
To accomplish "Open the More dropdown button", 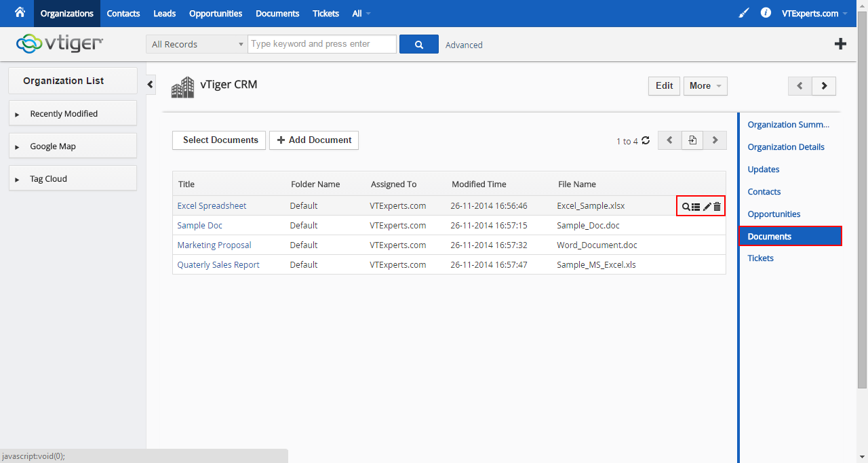I will pyautogui.click(x=705, y=86).
